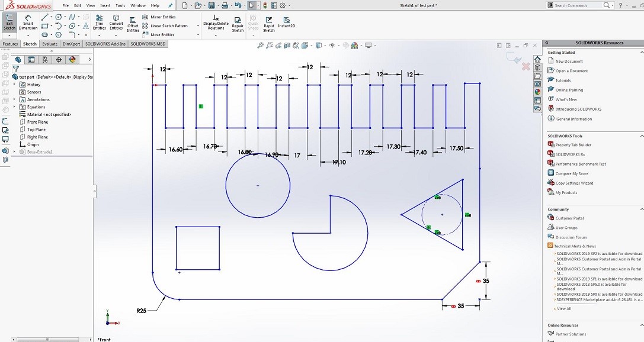This screenshot has height=342, width=644.
Task: Click the Print icon
Action: 225,5
